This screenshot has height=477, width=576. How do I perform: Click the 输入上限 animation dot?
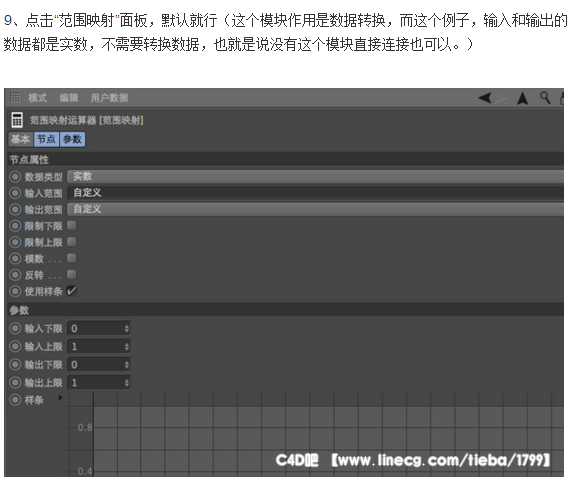(x=15, y=346)
